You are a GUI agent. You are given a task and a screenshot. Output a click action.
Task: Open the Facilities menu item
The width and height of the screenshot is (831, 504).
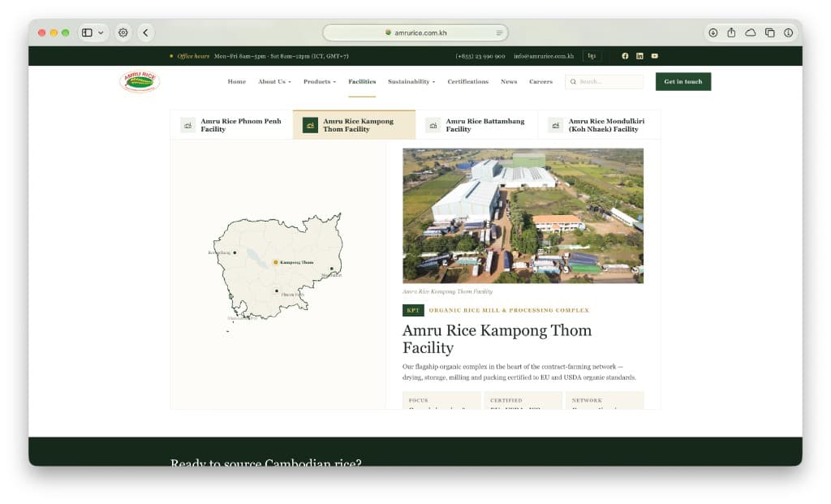pyautogui.click(x=362, y=82)
